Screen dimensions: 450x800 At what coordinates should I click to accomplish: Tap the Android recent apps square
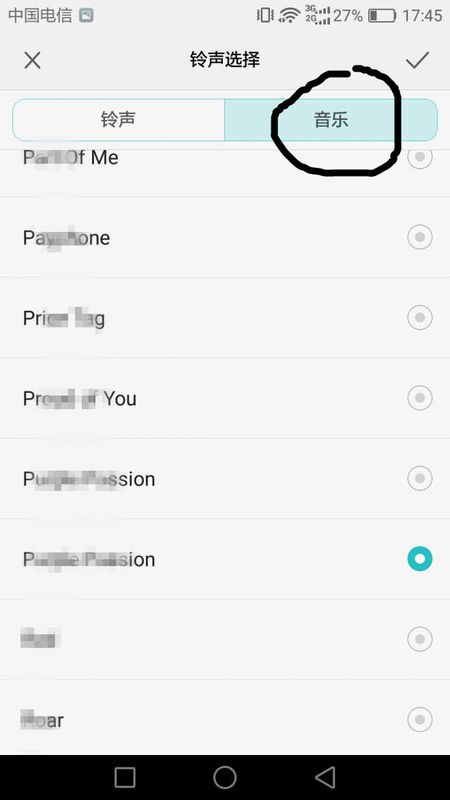(124, 778)
